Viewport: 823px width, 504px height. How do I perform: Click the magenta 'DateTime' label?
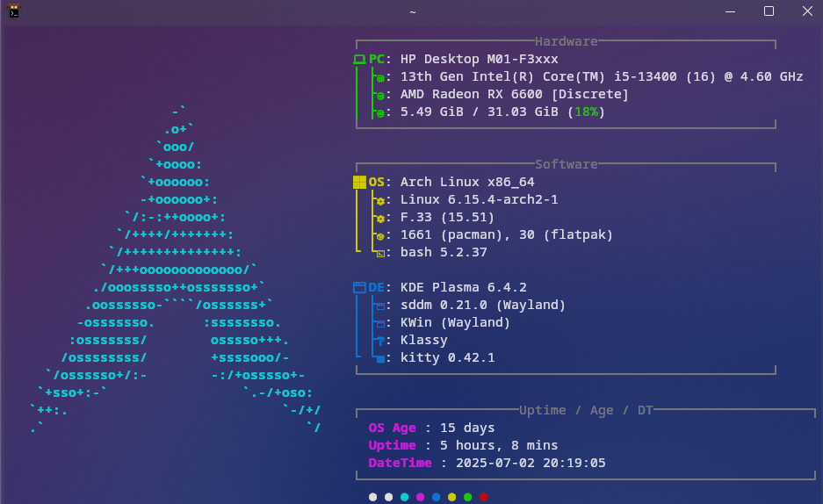point(400,463)
